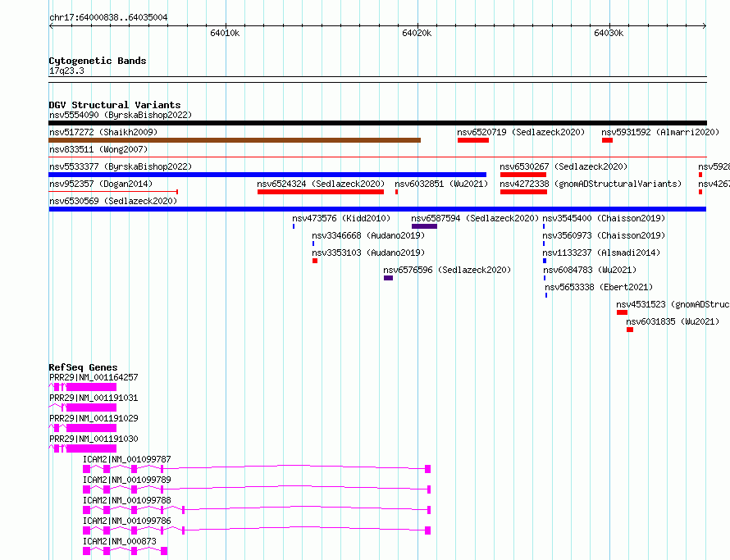Open the nsv3346668 (Audano2019) label

[368, 235]
